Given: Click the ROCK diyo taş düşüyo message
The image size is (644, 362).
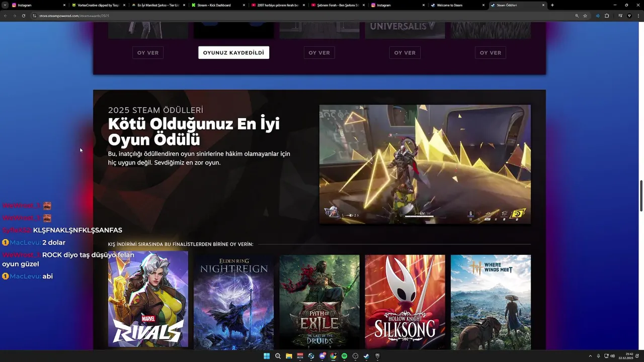Looking at the screenshot, I should (68, 259).
